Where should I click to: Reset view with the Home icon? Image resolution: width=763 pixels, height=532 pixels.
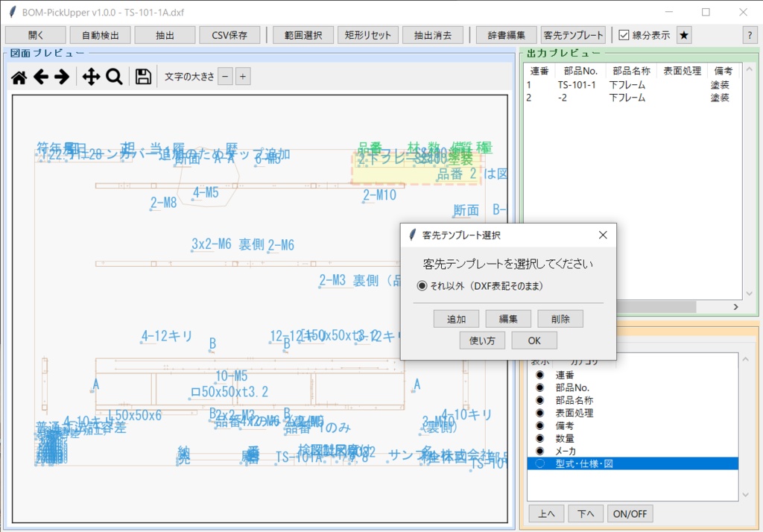pyautogui.click(x=19, y=77)
